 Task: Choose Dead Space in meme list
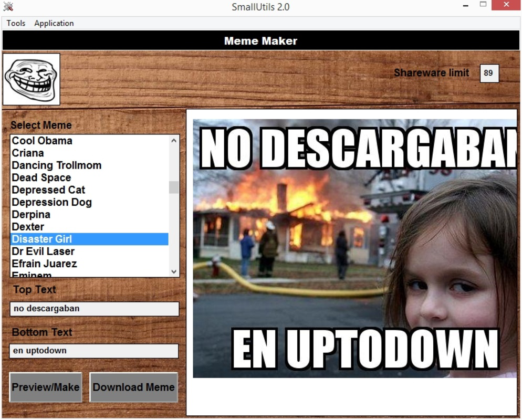coord(89,178)
